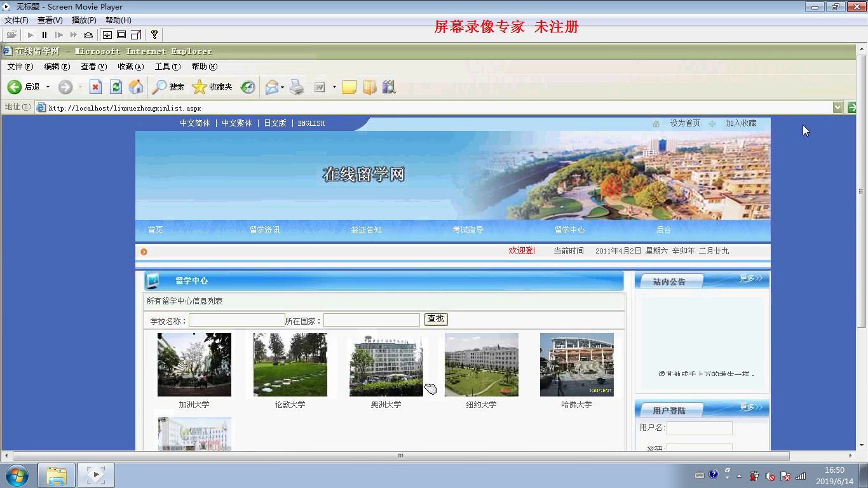The image size is (868, 488).
Task: Click the green Go arrow beside address bar
Action: 851,107
